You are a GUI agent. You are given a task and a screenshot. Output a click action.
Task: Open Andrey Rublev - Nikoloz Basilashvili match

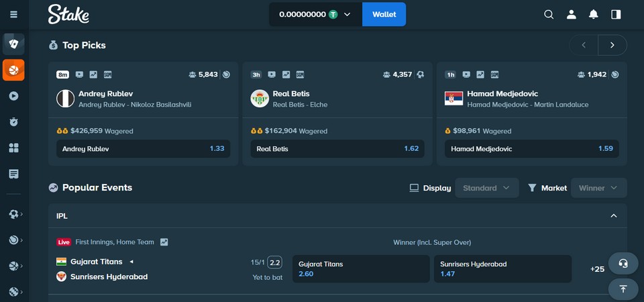coord(135,105)
